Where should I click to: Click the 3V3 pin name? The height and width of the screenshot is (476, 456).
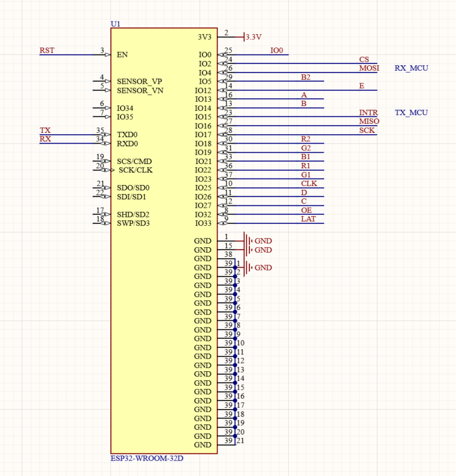point(204,37)
